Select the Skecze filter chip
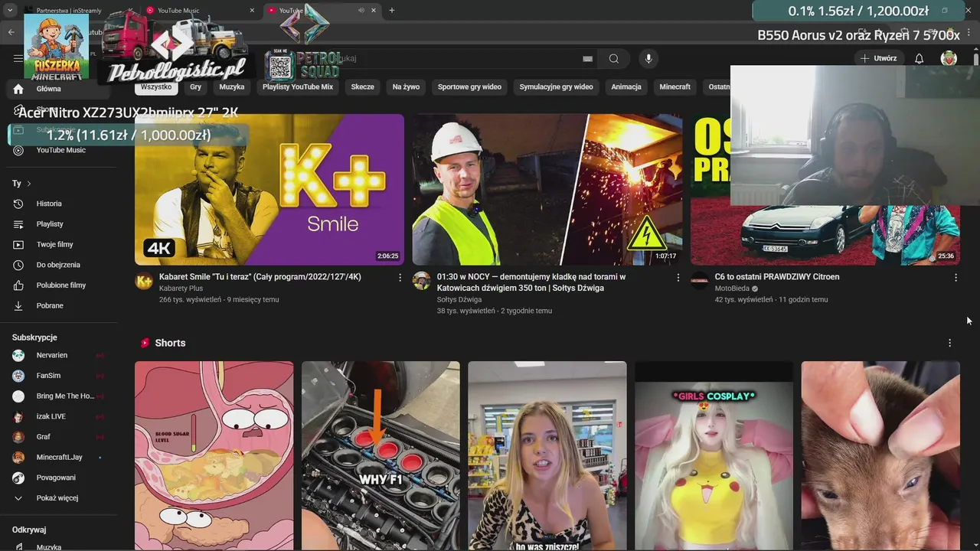This screenshot has height=551, width=980. coord(363,87)
